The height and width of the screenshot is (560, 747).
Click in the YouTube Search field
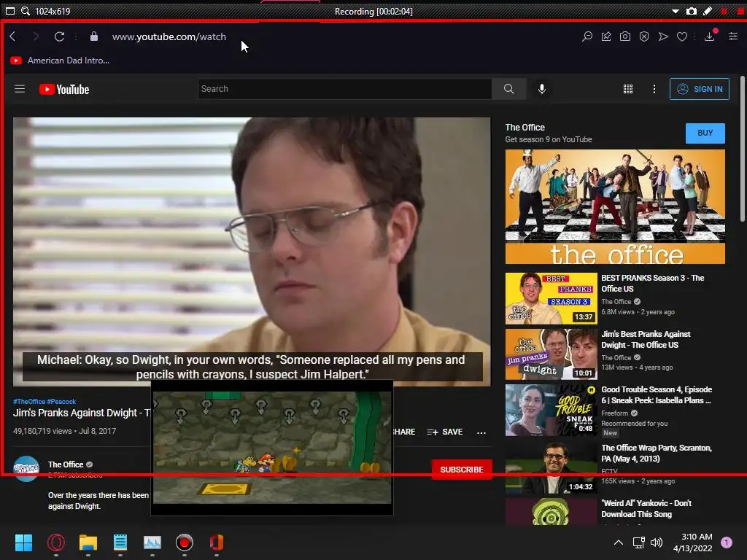(x=345, y=89)
